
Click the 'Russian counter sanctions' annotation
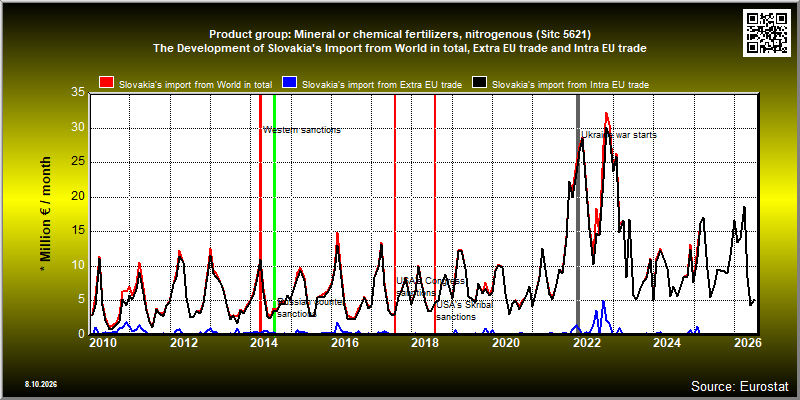click(x=309, y=308)
